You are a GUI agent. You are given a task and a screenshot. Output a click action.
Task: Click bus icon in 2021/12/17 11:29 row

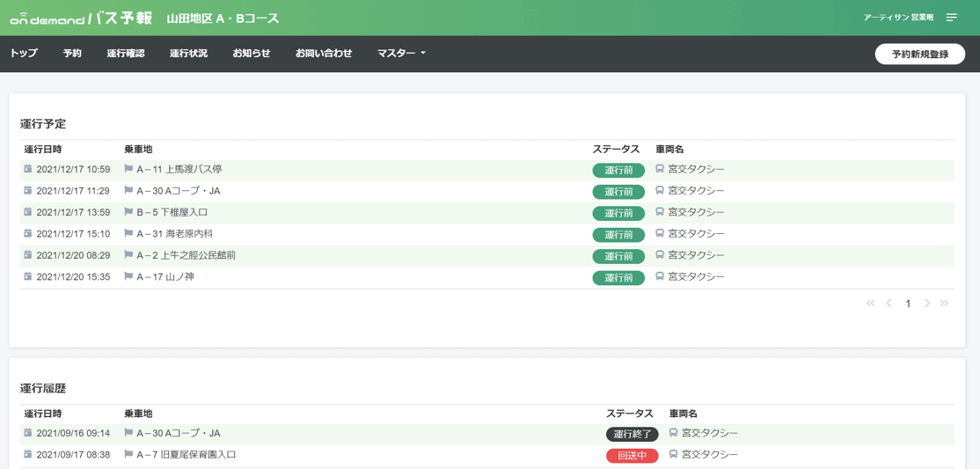[660, 190]
